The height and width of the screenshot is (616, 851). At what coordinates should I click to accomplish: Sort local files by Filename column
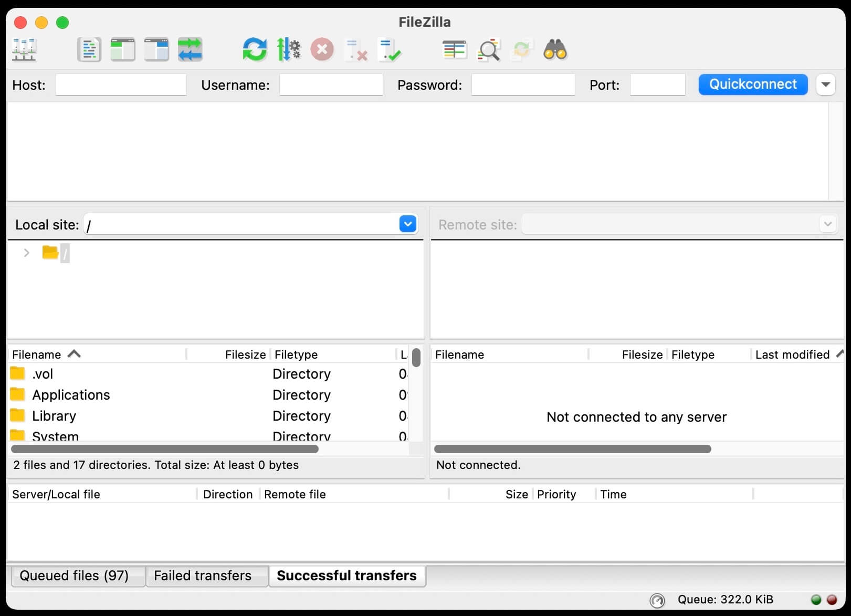click(x=97, y=354)
